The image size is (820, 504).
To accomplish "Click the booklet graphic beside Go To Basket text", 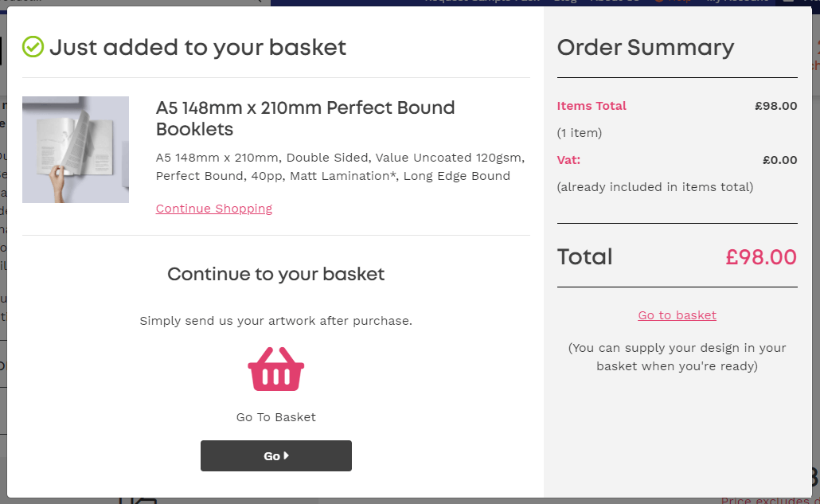I will (275, 369).
